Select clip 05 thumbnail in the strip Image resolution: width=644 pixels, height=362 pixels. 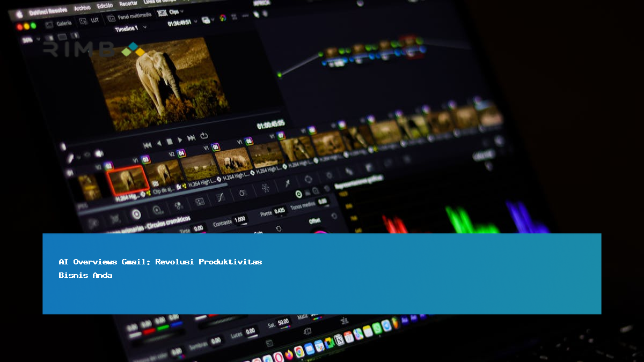(232, 160)
